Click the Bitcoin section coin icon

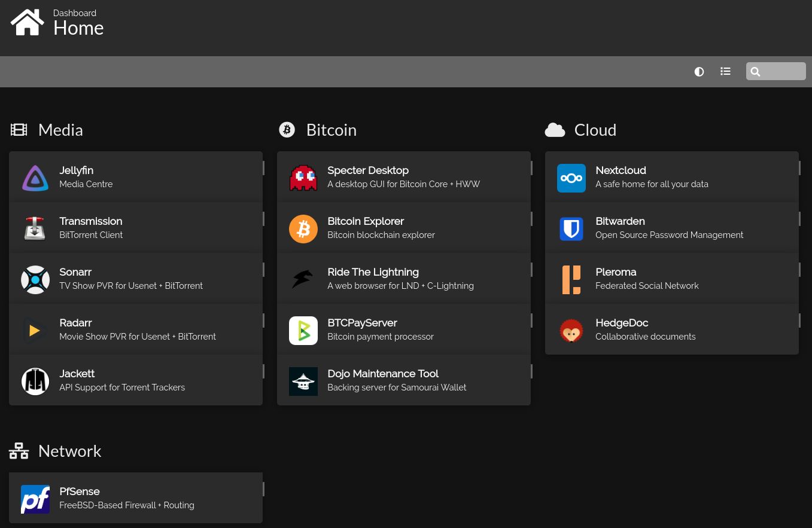(x=287, y=129)
